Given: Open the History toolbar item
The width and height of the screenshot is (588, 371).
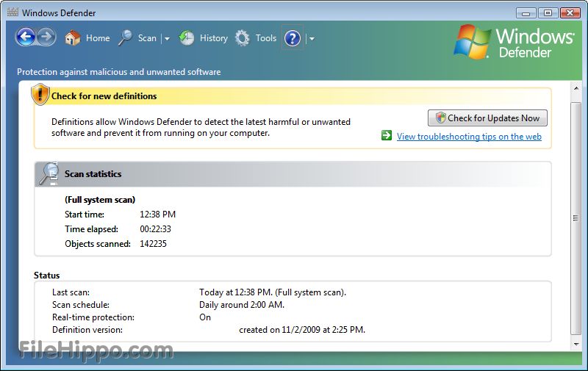Looking at the screenshot, I should click(x=214, y=38).
